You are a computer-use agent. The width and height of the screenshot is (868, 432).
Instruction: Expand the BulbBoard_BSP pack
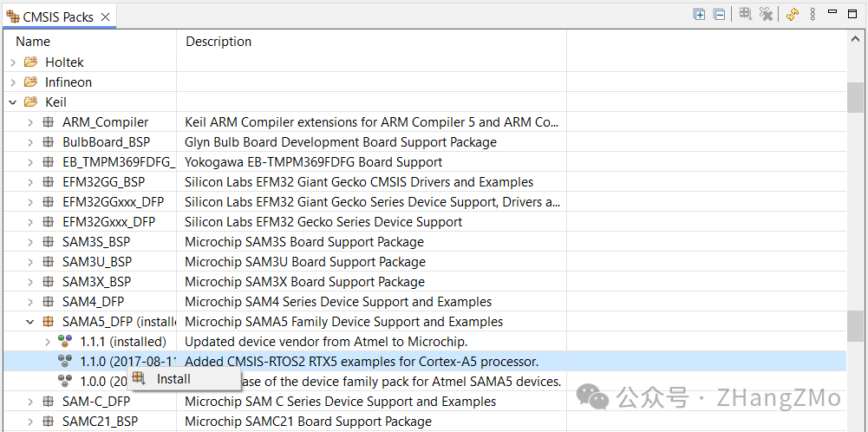30,142
